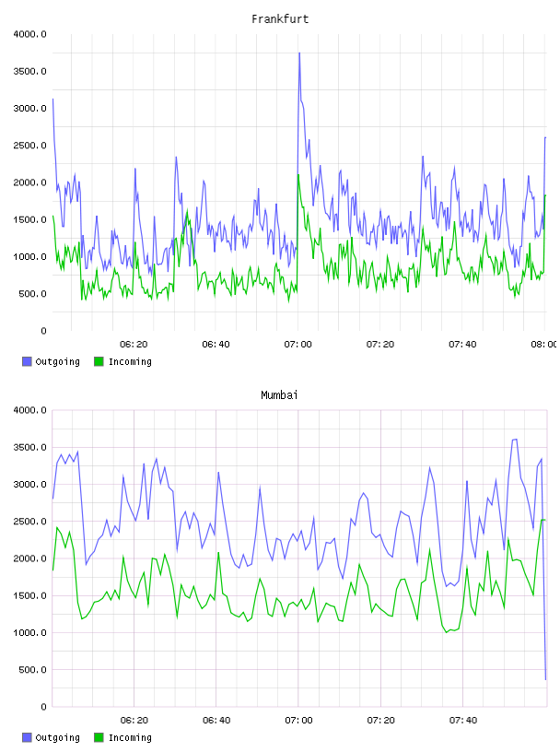Image resolution: width=560 pixels, height=752 pixels.
Task: Click the 06:20 time label in Frankfurt chart
Action: pos(134,345)
